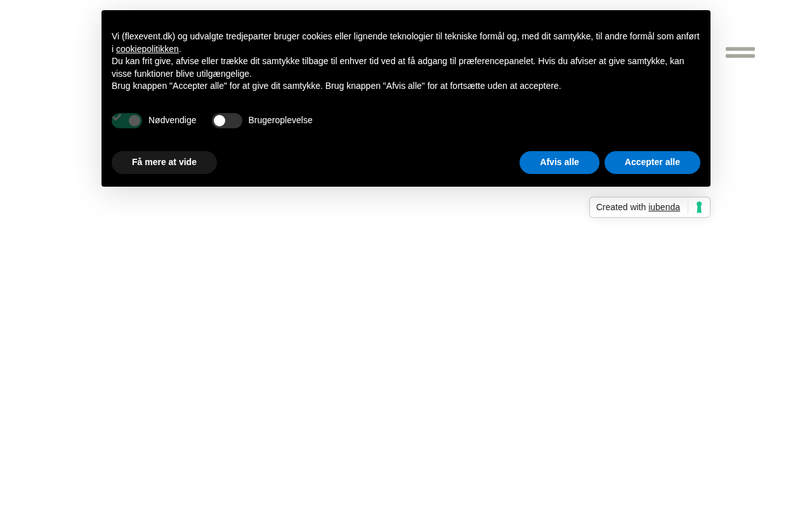Click the paragraph mentioning flexevent.dk

(405, 43)
